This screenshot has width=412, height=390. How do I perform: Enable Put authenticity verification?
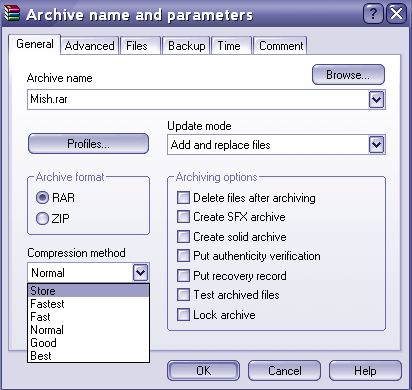pos(183,256)
